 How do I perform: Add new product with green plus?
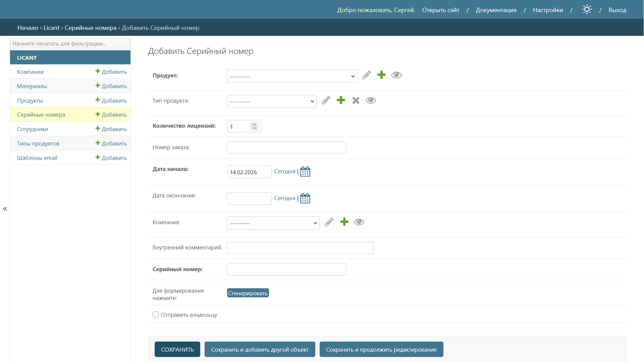[x=381, y=75]
